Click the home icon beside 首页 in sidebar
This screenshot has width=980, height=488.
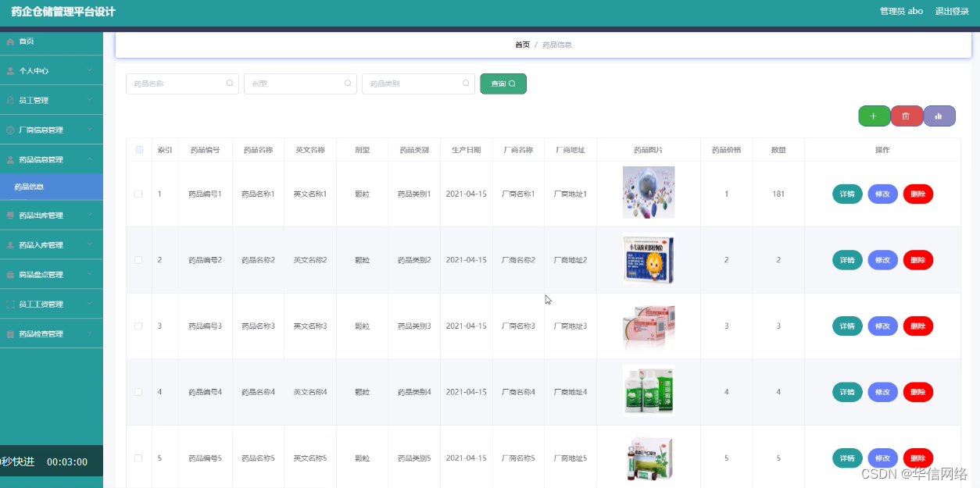[9, 41]
